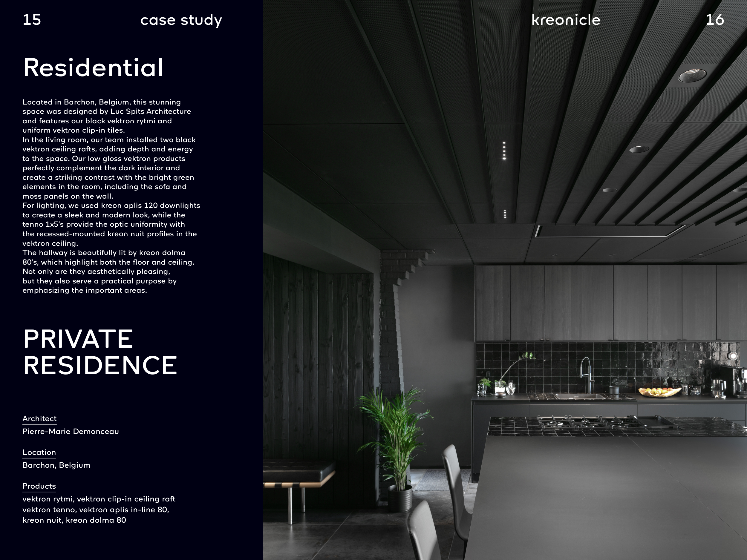Click 'Pierre-Marie Demonceau' architect name
The height and width of the screenshot is (560, 747).
[x=71, y=431]
